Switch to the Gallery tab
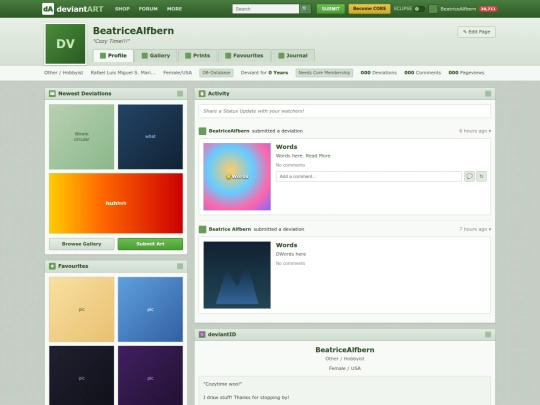This screenshot has width=540, height=405. pyautogui.click(x=156, y=55)
